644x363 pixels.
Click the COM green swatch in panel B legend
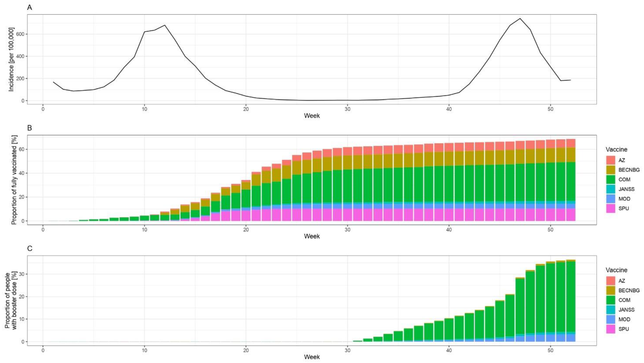coord(610,179)
